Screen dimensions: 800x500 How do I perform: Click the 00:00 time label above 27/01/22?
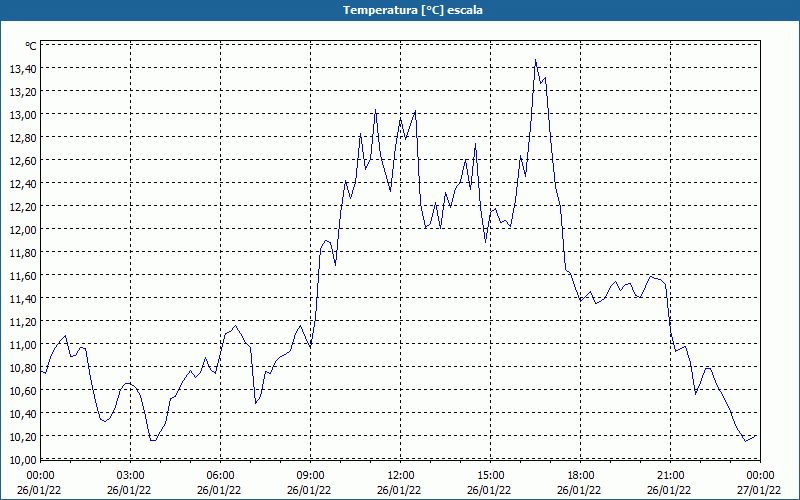click(x=760, y=476)
